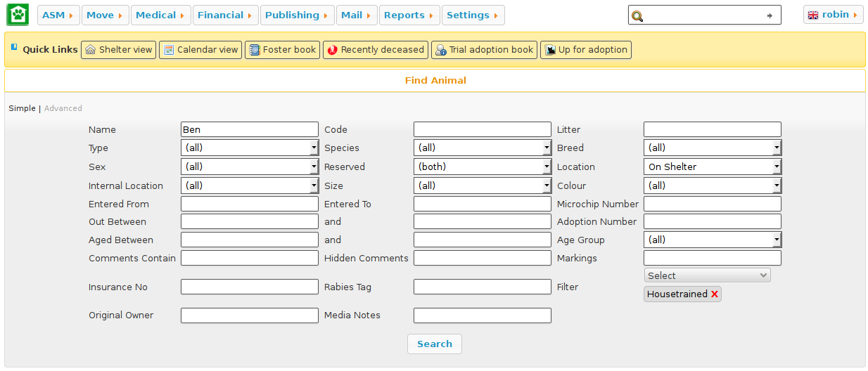Open the Reports menu
This screenshot has height=371, width=868.
pos(408,15)
